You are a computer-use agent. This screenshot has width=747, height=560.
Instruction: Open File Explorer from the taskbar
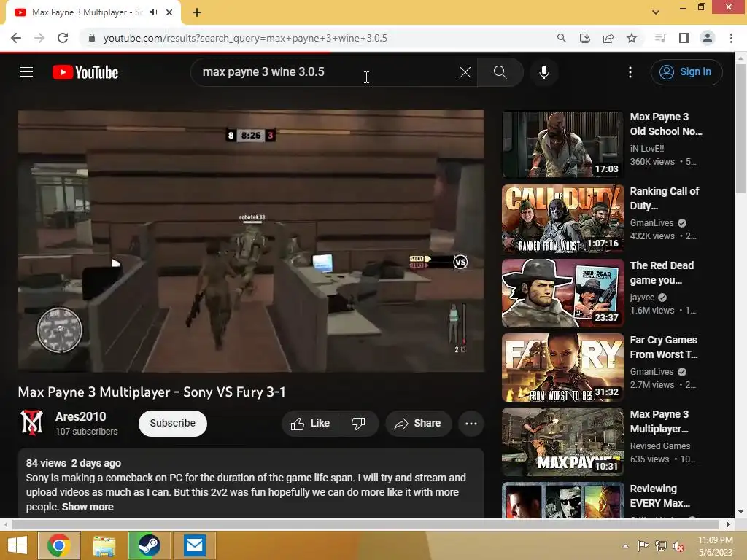[104, 545]
